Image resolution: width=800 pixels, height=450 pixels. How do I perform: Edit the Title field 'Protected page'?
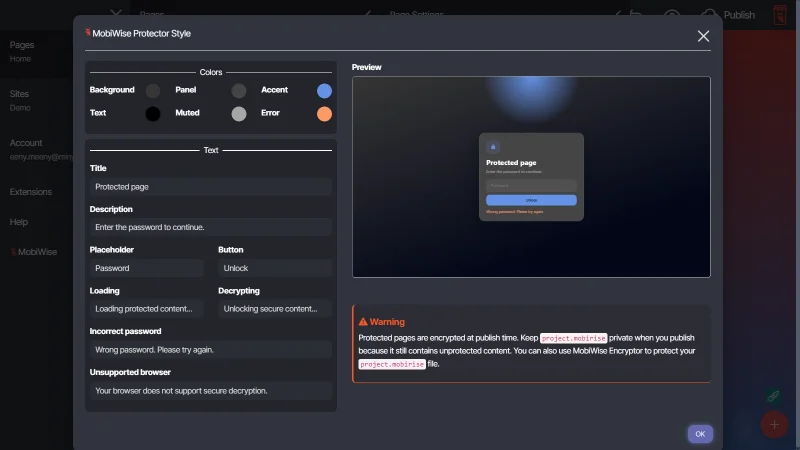coord(211,187)
